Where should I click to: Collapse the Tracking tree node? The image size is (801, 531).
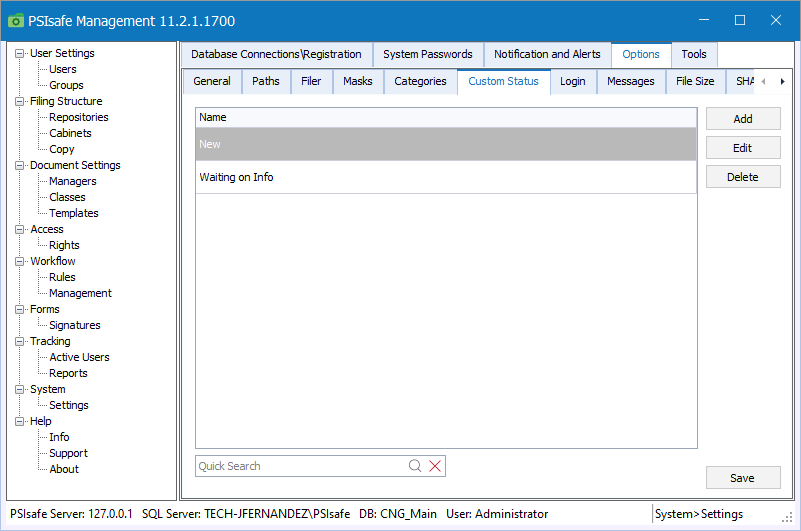coord(19,341)
